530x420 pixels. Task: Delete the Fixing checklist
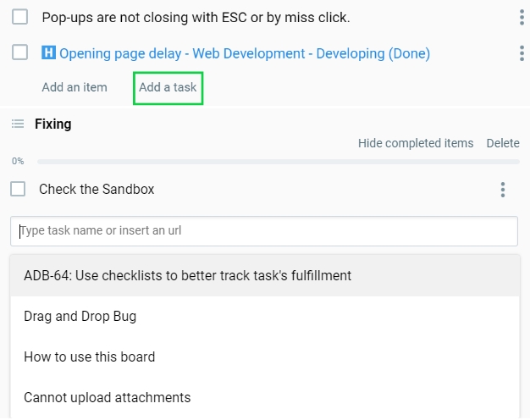(x=503, y=143)
